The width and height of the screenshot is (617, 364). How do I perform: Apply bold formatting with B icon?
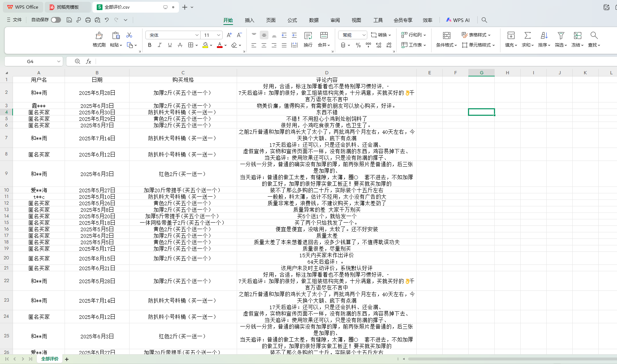150,45
